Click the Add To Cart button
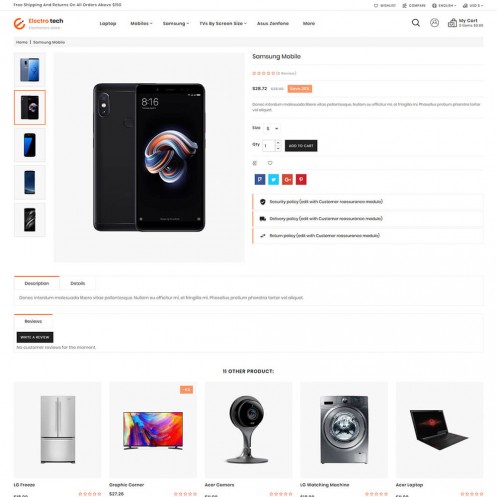Screen dimensions: 497x497 pyautogui.click(x=301, y=146)
